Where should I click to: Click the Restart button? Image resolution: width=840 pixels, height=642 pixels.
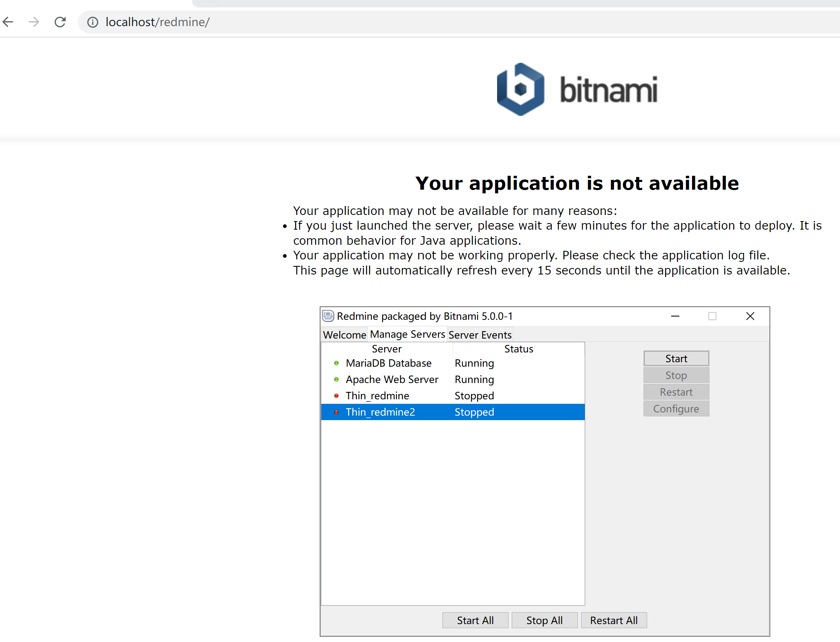pos(676,392)
